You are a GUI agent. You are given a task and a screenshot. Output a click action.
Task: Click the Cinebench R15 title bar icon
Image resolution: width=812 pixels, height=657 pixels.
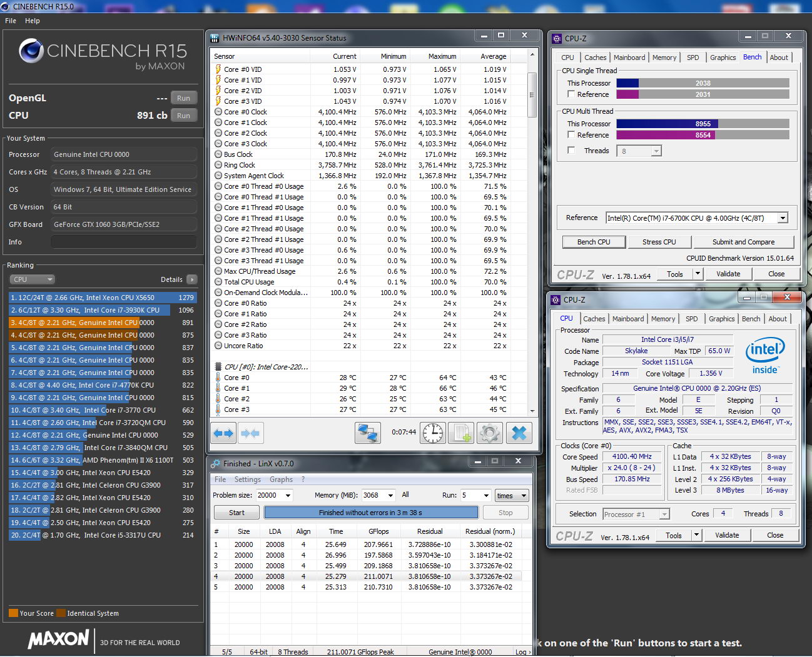(6, 6)
